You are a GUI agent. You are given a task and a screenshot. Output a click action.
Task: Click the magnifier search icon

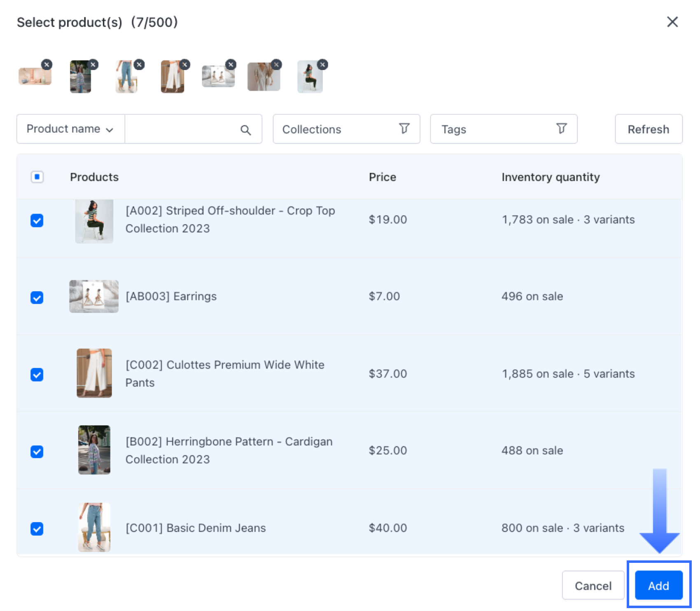245,130
